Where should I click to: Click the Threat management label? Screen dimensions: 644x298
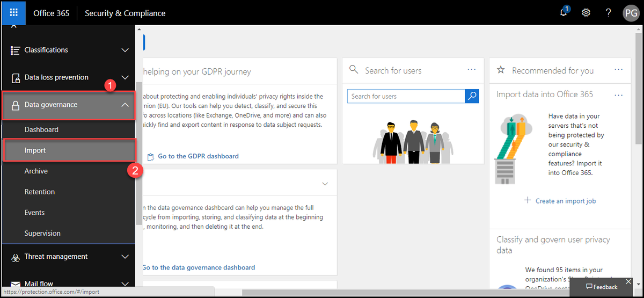56,257
